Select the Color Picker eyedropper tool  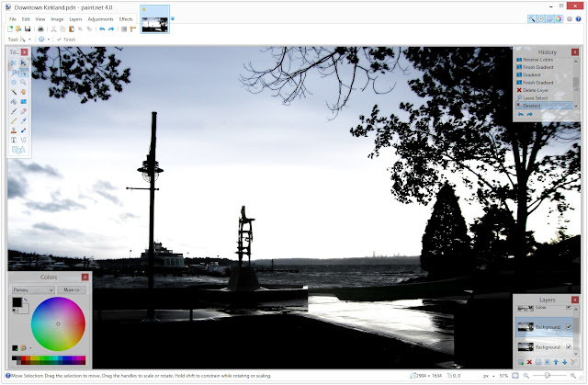pyautogui.click(x=23, y=120)
